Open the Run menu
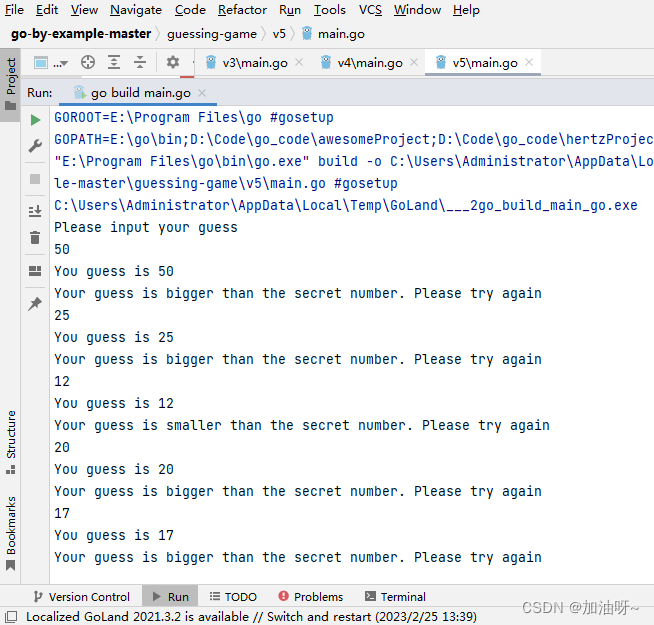Screen dimensions: 654x625 click(290, 10)
